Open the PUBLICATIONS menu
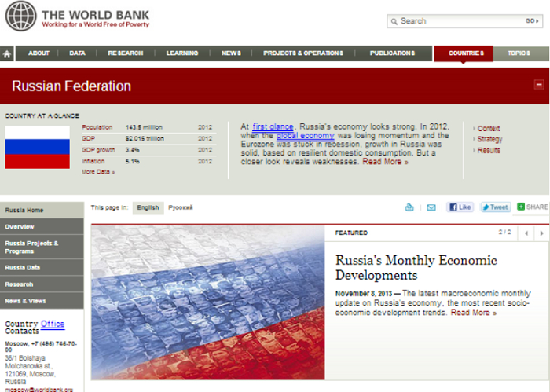 [392, 53]
